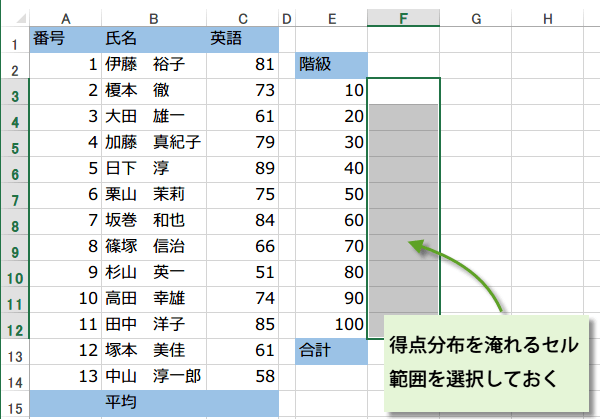This screenshot has width=600, height=419.
Task: Select column H header
Action: [x=548, y=18]
